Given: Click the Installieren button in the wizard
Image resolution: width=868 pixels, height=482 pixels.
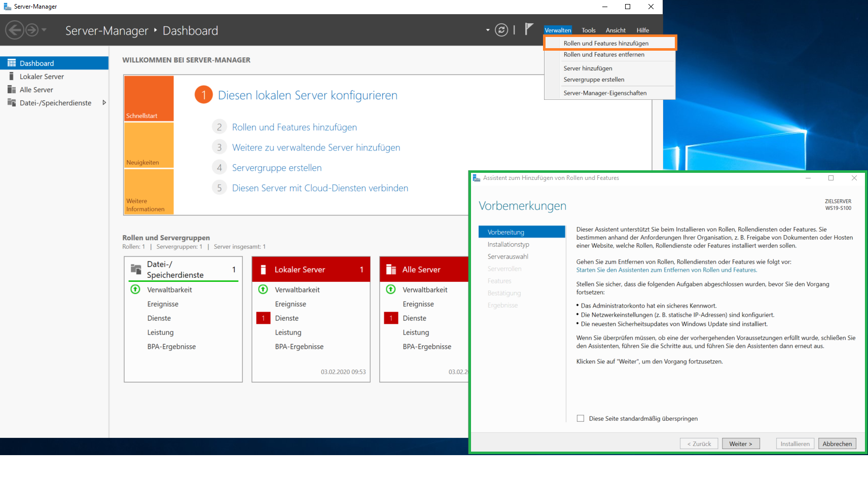Looking at the screenshot, I should click(x=795, y=443).
